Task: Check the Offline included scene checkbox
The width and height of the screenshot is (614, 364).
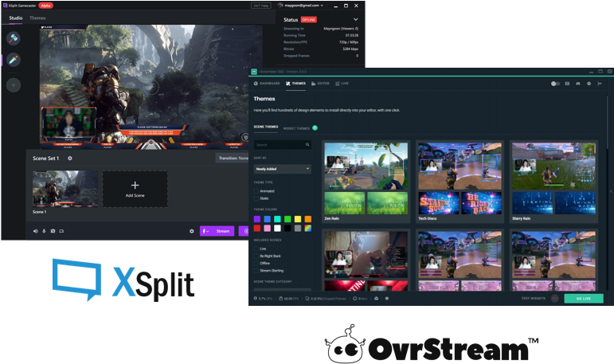Action: coord(256,264)
